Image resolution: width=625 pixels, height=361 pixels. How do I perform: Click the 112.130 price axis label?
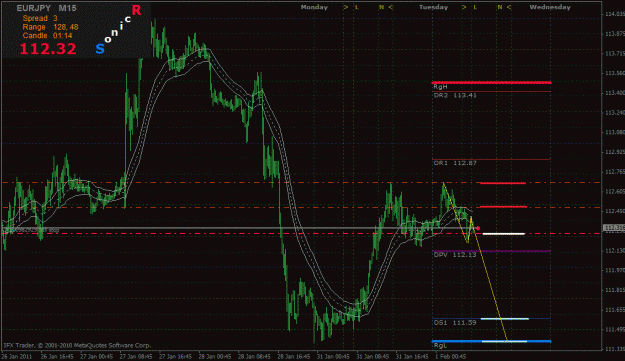coord(615,251)
